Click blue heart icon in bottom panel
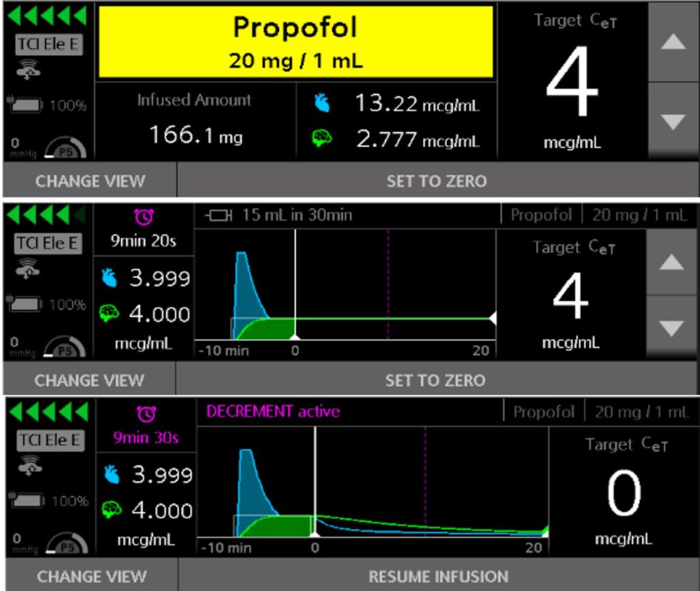 [112, 474]
